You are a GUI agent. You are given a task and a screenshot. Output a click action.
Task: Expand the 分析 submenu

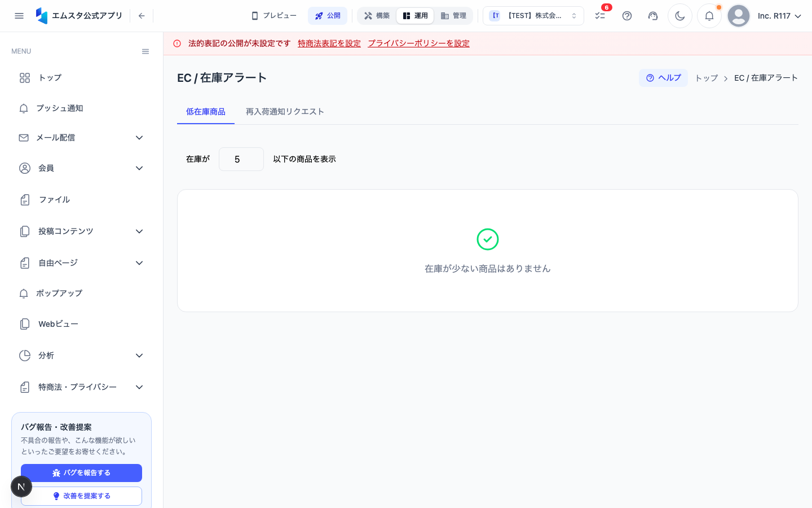tap(81, 356)
